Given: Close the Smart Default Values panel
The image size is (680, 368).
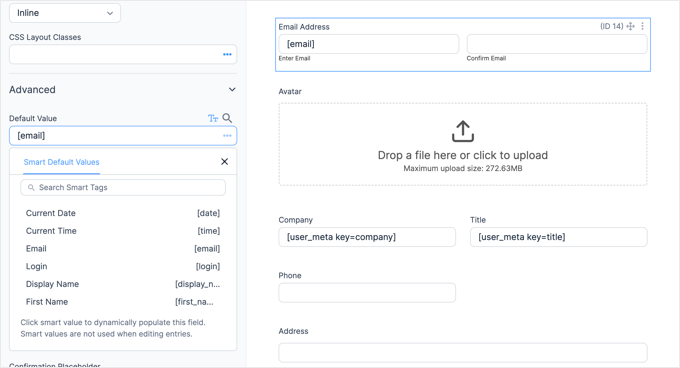Looking at the screenshot, I should 224,162.
